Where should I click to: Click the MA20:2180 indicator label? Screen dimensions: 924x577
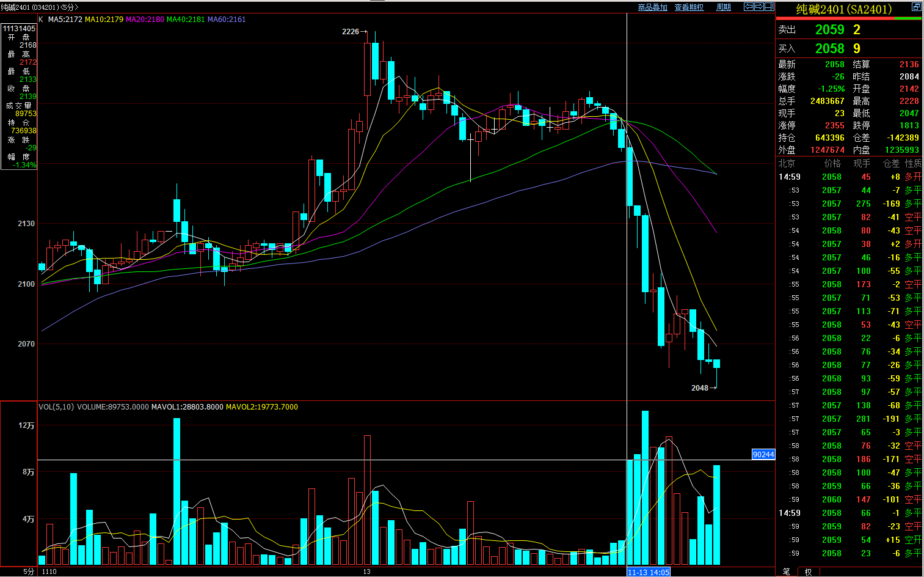point(145,20)
